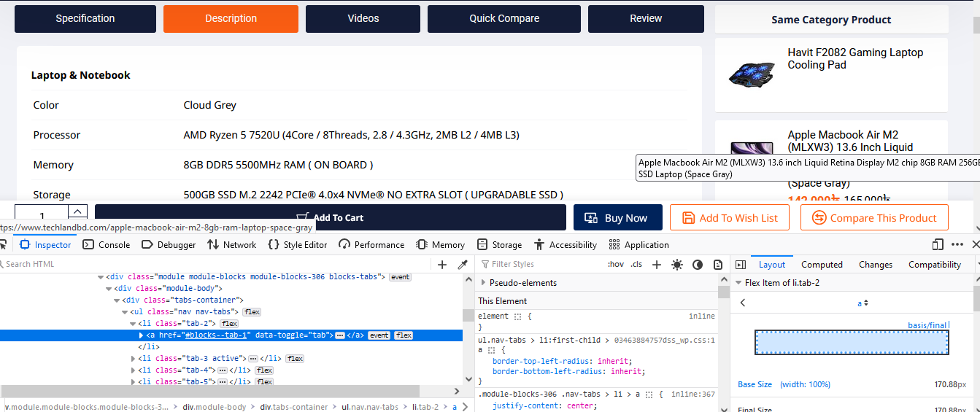Open the Memory panel
The width and height of the screenshot is (980, 412).
440,245
